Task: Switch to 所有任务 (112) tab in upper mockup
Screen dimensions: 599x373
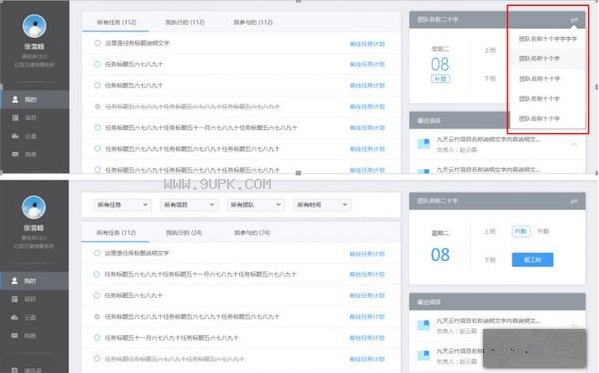Action: point(116,22)
